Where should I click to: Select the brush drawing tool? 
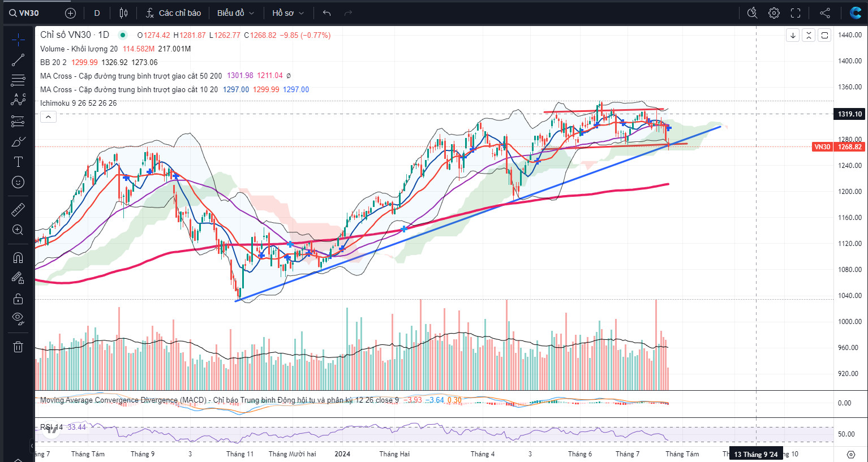(18, 141)
